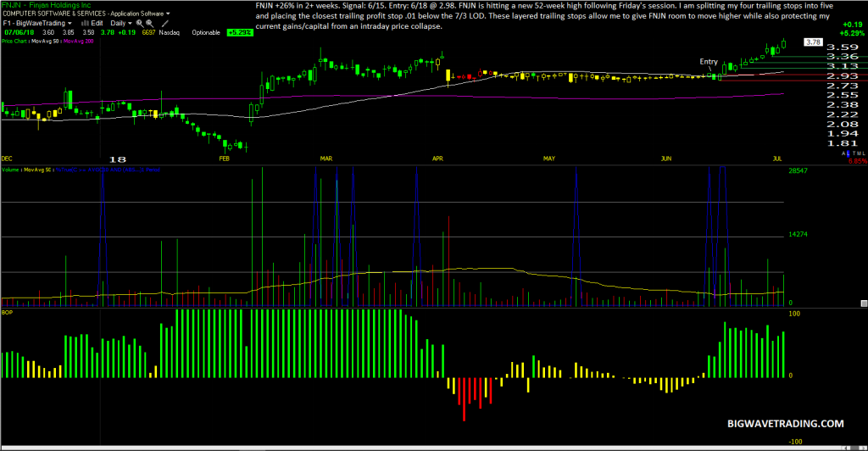The height and width of the screenshot is (451, 868).
Task: Click the 2.93 price axis label
Action: [842, 75]
